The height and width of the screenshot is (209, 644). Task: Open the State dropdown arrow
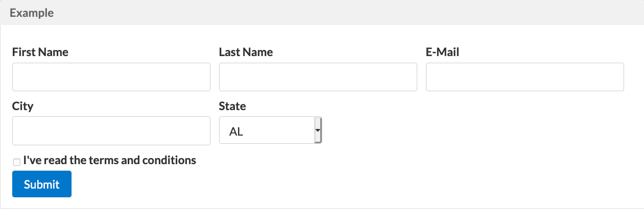317,130
